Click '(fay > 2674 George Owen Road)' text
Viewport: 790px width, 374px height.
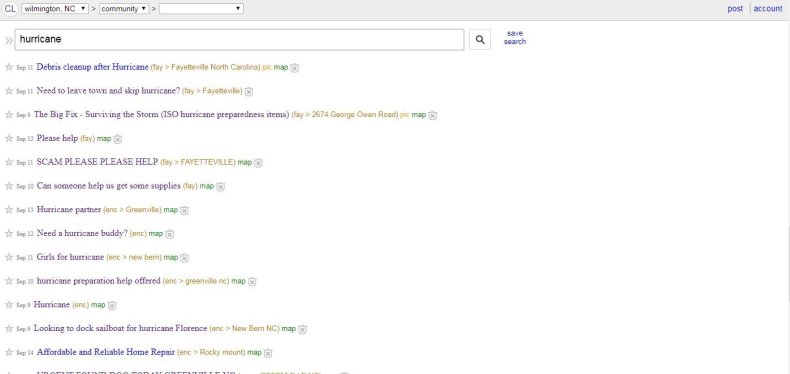point(345,114)
